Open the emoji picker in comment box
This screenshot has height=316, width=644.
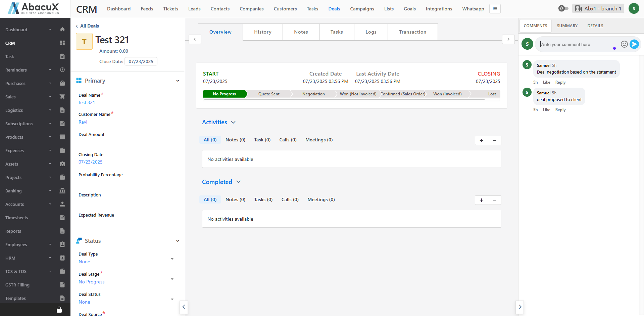(x=624, y=44)
